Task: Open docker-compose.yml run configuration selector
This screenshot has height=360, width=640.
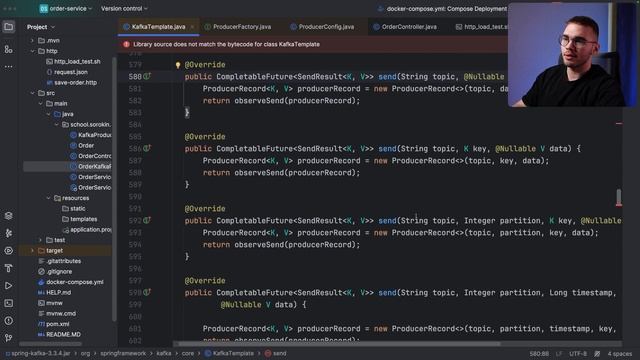Action: [x=442, y=9]
